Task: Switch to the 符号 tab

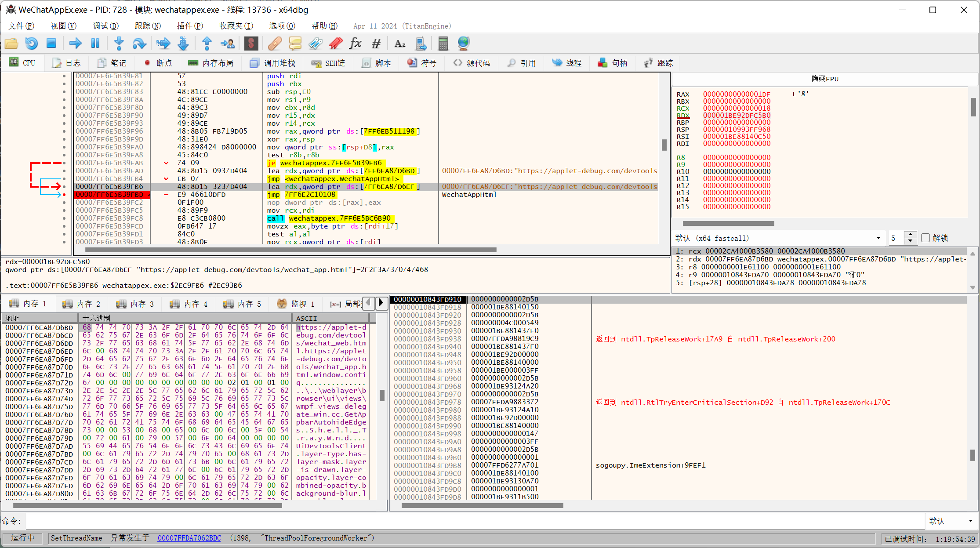Action: (422, 63)
